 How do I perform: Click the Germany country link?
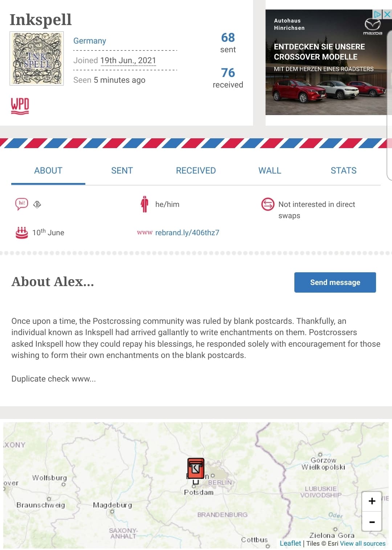coord(90,41)
